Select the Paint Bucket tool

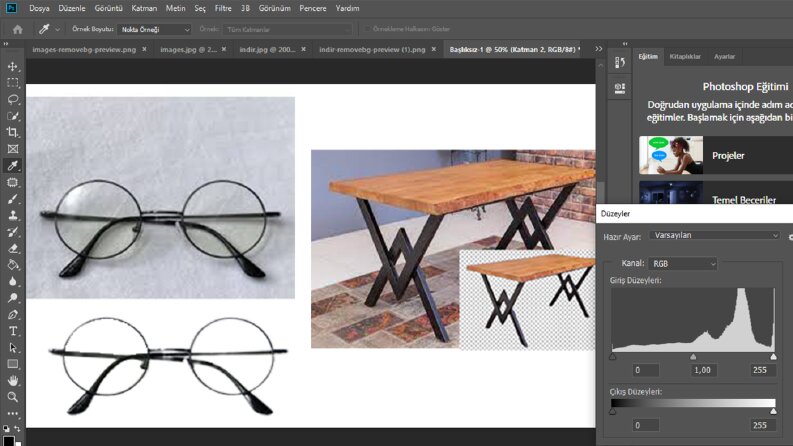pyautogui.click(x=13, y=265)
